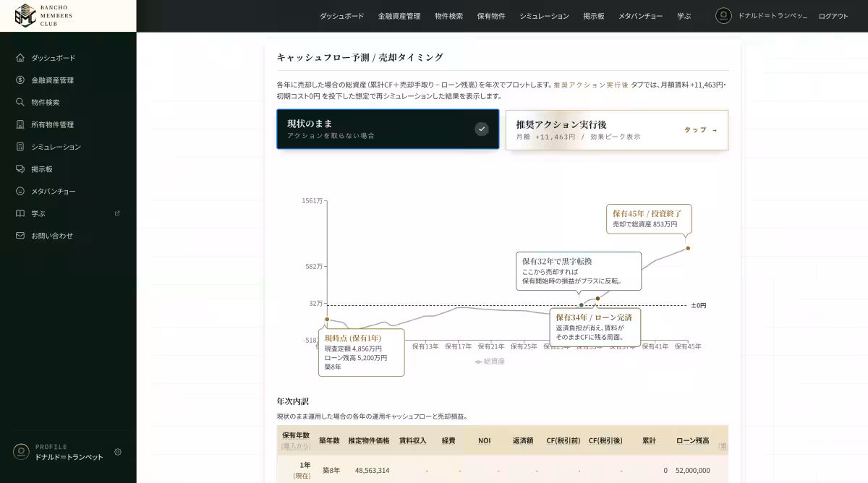Image resolution: width=868 pixels, height=483 pixels.
Task: Click the sidebar お問い合わせ mail icon
Action: (x=20, y=236)
